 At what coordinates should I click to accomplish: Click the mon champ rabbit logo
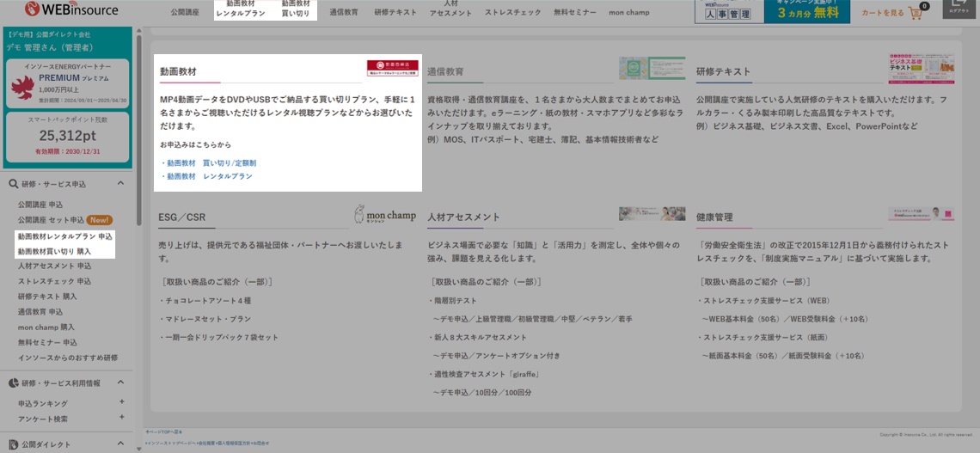tap(385, 214)
